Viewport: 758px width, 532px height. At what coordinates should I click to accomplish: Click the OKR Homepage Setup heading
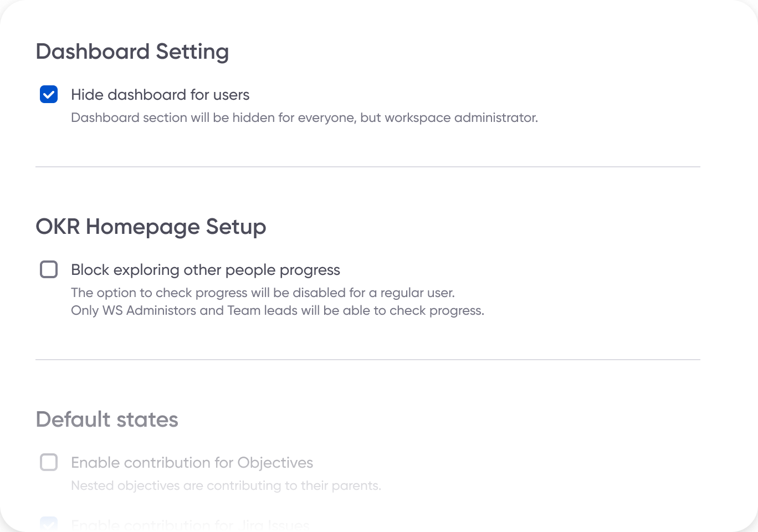(x=151, y=226)
